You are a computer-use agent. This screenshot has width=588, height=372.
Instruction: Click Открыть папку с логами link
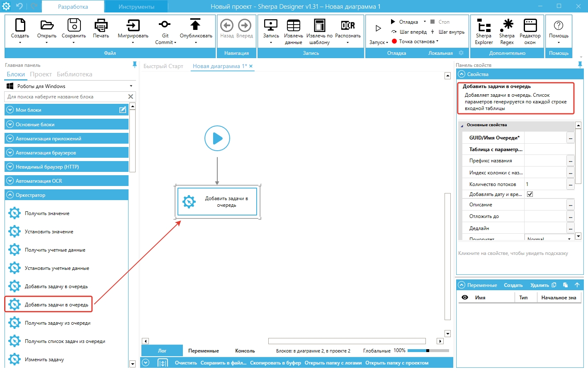[x=333, y=363]
